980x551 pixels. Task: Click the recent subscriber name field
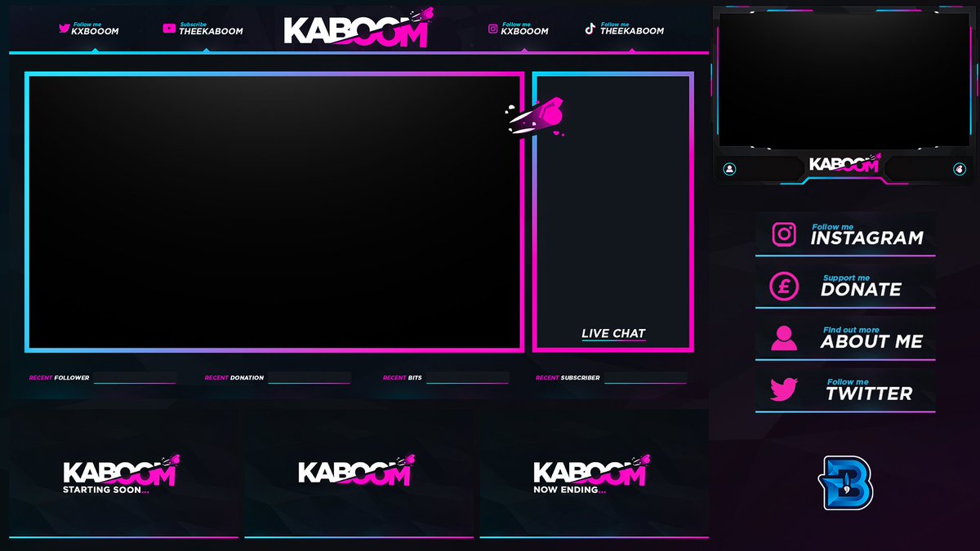coord(645,378)
